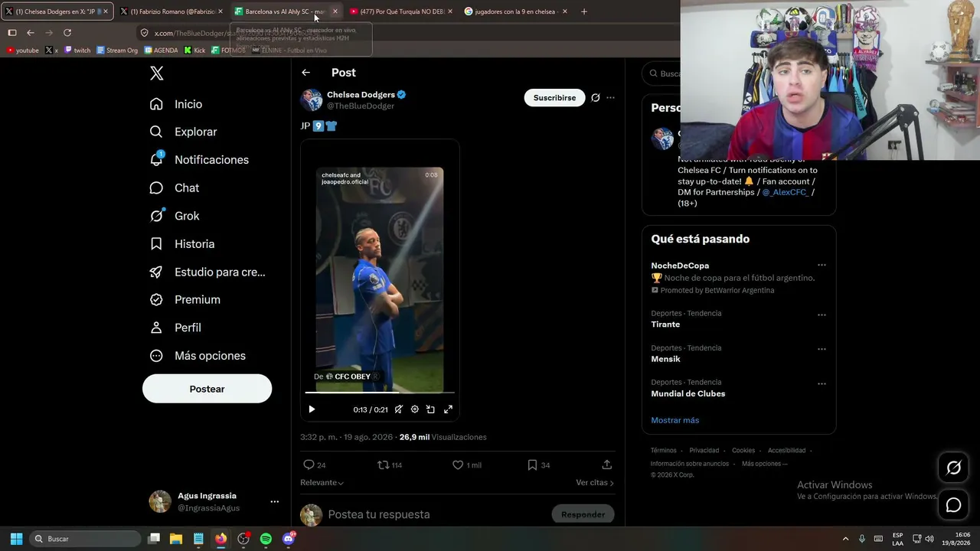The width and height of the screenshot is (980, 551).
Task: Click the X logo in the sidebar
Action: tap(156, 73)
